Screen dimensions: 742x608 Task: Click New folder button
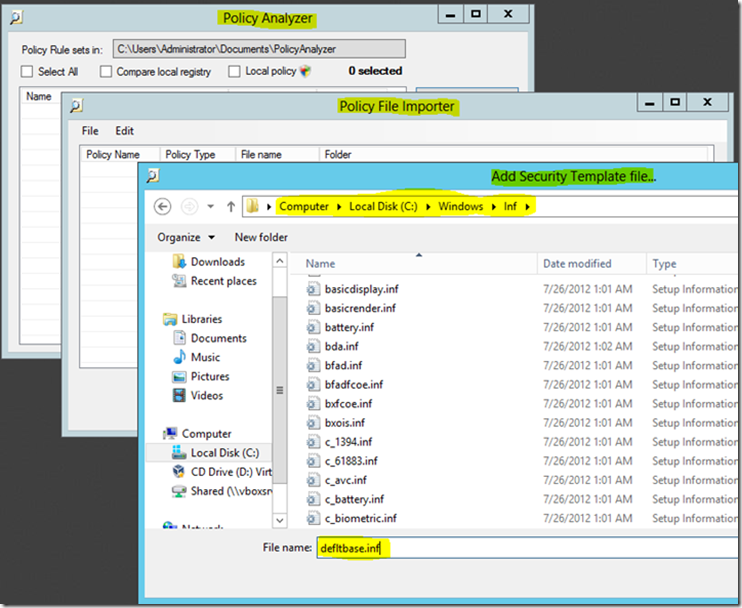click(261, 238)
